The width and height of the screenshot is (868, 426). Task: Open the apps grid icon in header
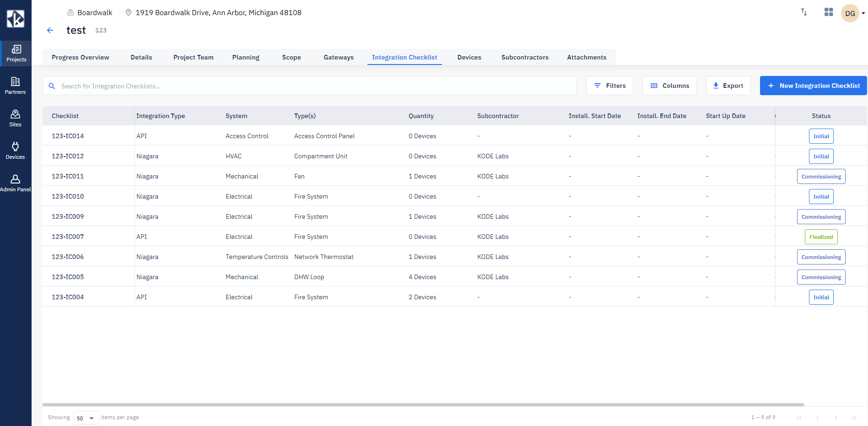click(829, 12)
